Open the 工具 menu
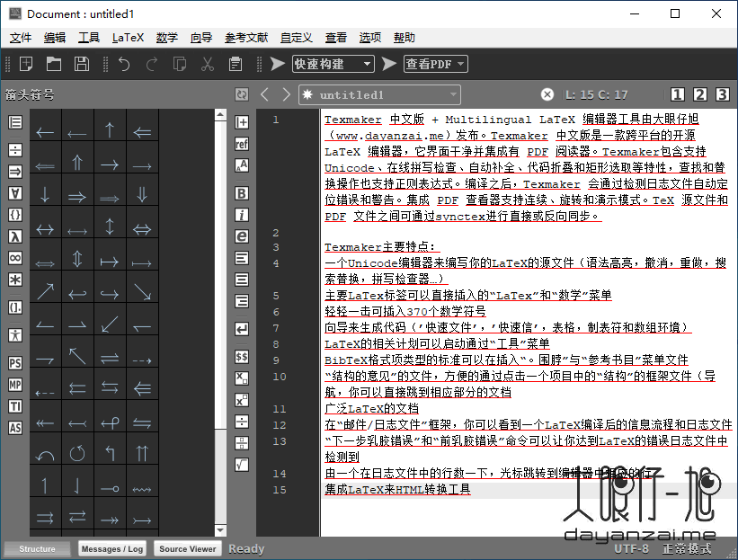The width and height of the screenshot is (738, 560). [x=89, y=38]
